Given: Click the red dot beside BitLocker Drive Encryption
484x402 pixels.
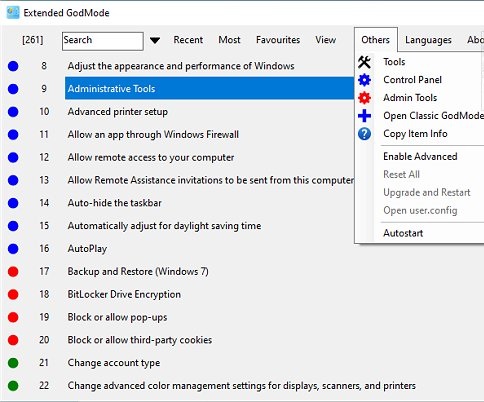Looking at the screenshot, I should coord(13,295).
